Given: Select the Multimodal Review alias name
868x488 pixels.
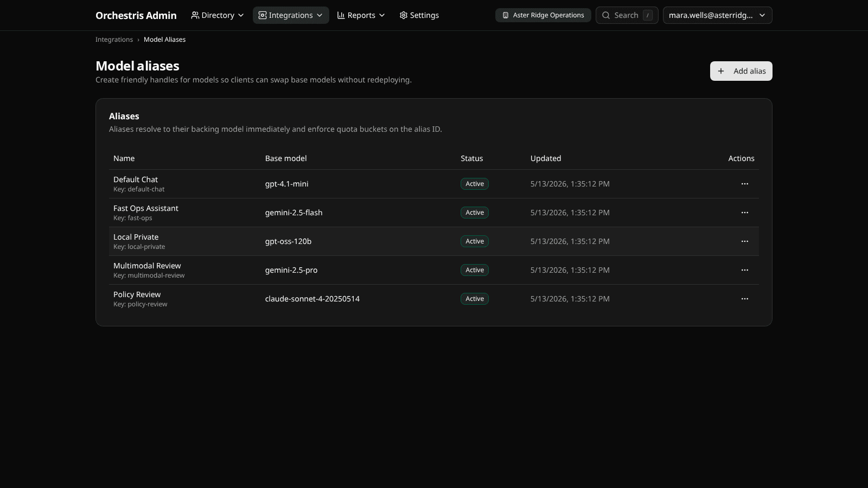Looking at the screenshot, I should (147, 266).
